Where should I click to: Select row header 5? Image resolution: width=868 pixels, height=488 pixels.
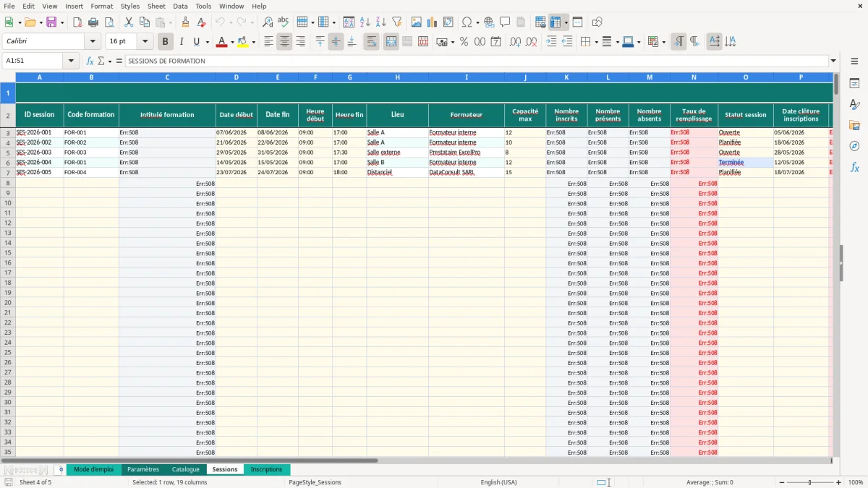(x=8, y=153)
